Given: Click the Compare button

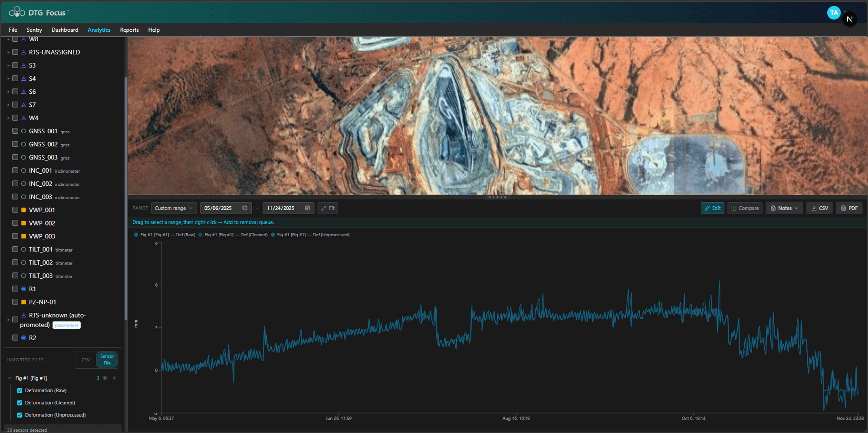Looking at the screenshot, I should (x=745, y=208).
